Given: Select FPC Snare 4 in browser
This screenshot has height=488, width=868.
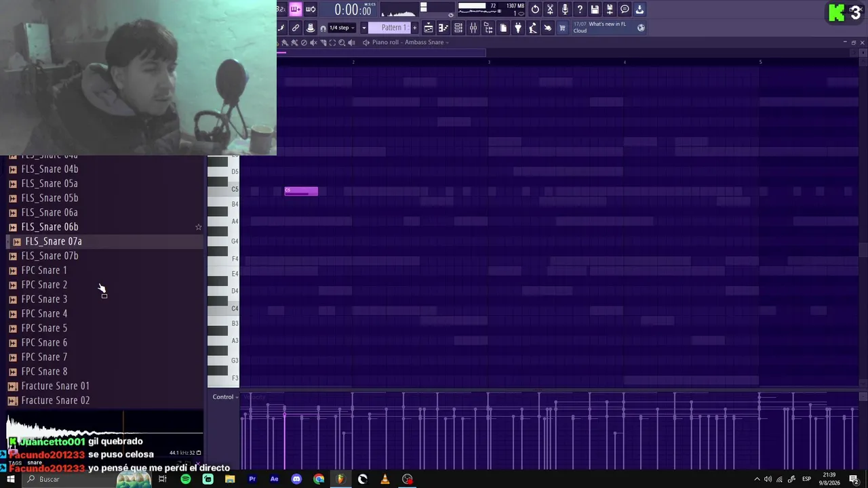Looking at the screenshot, I should (x=44, y=314).
